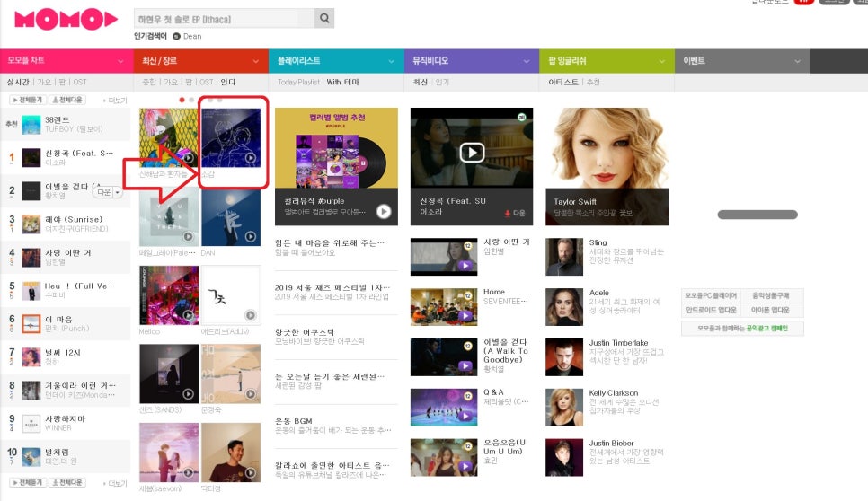This screenshot has height=501, width=868.
Task: Play the 컬러뮤직 #purple playlist
Action: 384,211
